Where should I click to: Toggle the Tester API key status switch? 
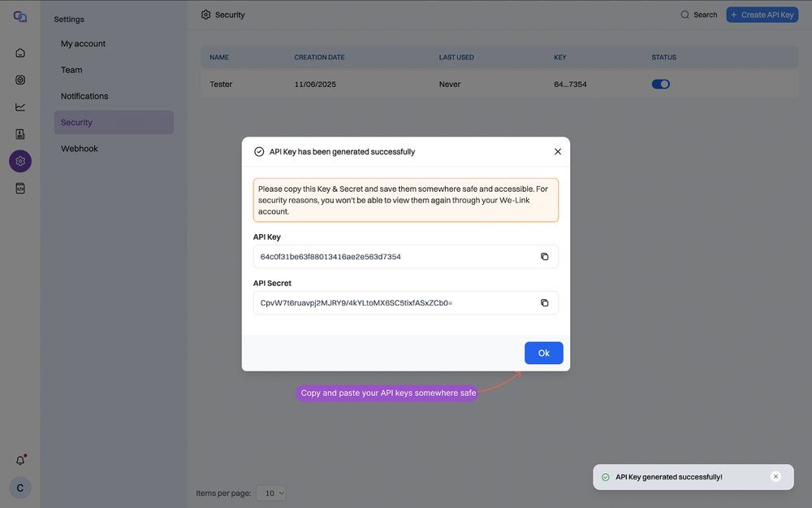coord(661,84)
